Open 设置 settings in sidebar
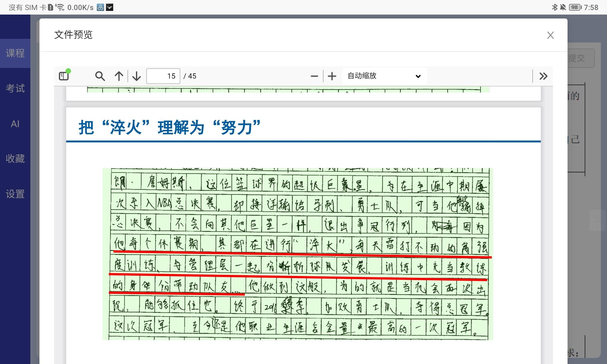The width and height of the screenshot is (607, 364). pos(15,194)
